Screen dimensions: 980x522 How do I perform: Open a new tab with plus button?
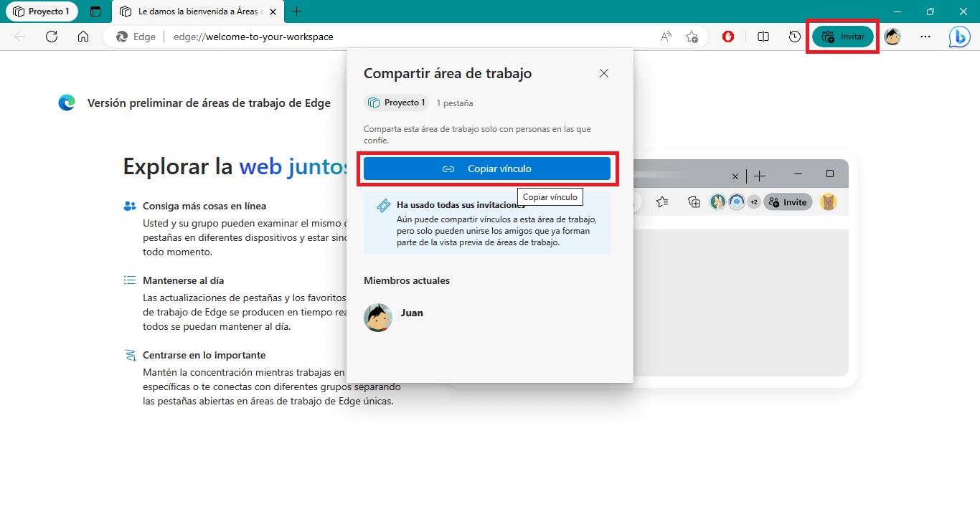296,11
